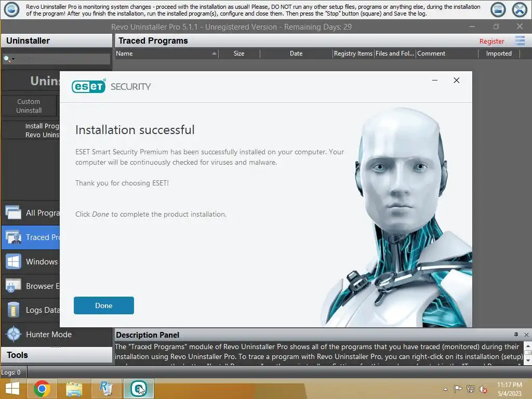Image resolution: width=532 pixels, height=399 pixels.
Task: Click the ESET installer taskbar icon
Action: click(x=138, y=389)
